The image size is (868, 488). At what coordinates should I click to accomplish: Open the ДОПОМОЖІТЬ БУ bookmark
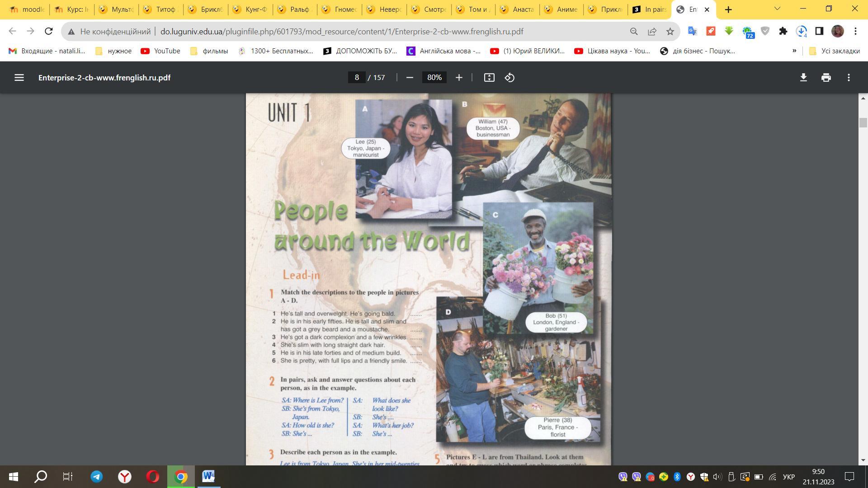pos(360,51)
